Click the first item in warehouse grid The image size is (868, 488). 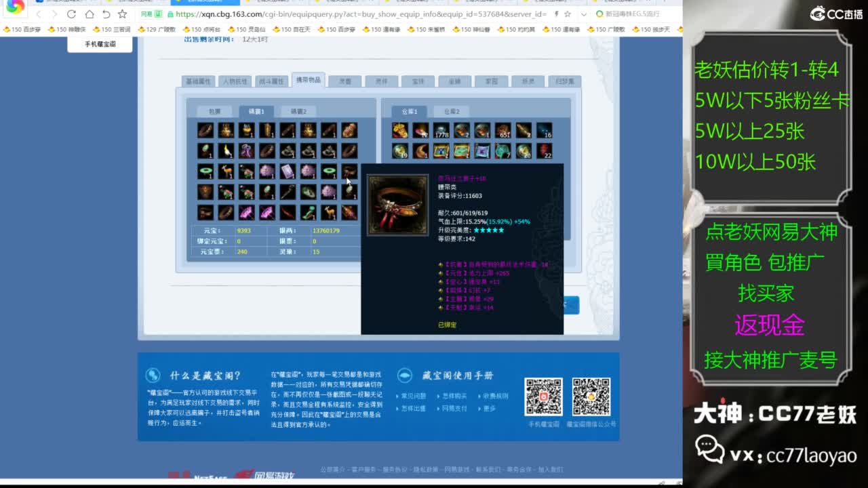[400, 130]
